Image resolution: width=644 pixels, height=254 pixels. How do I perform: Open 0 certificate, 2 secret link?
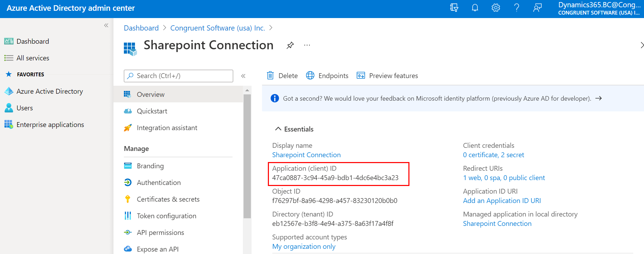(x=493, y=155)
